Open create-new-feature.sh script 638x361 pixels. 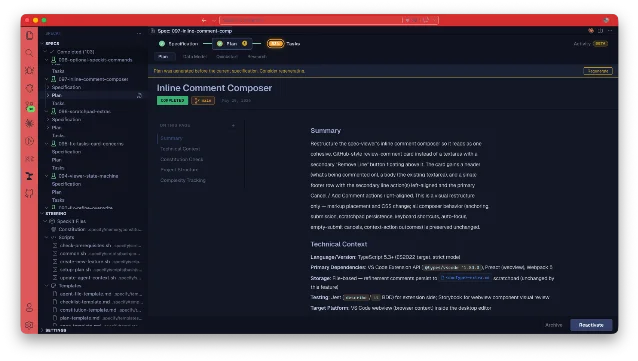tap(98, 262)
